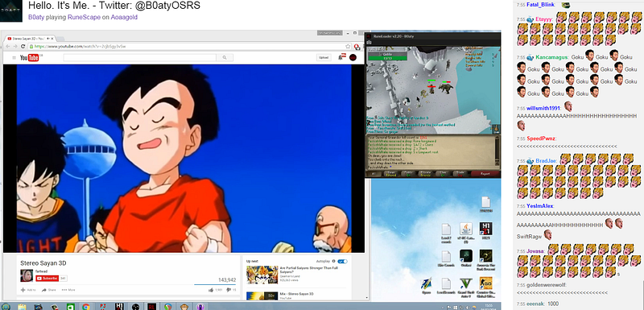Screen dimensions: 644x310
Task: Click the fartwad channel avatar
Action: 27,275
